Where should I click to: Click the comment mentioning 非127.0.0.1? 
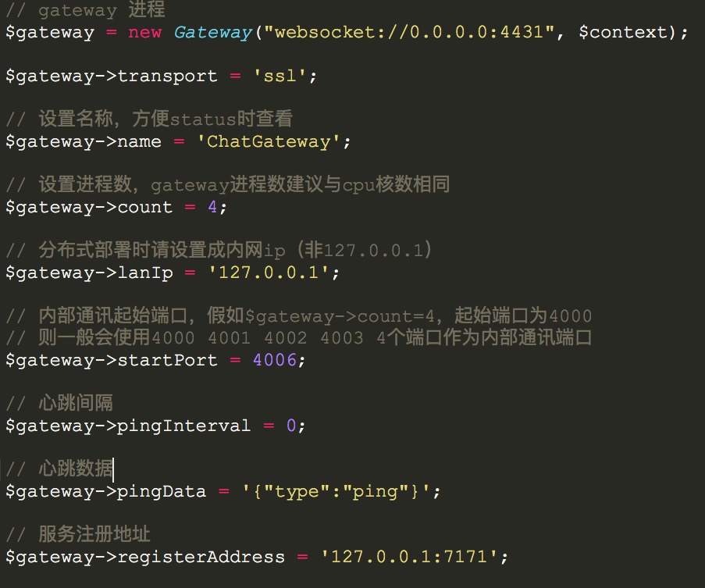[x=219, y=250]
